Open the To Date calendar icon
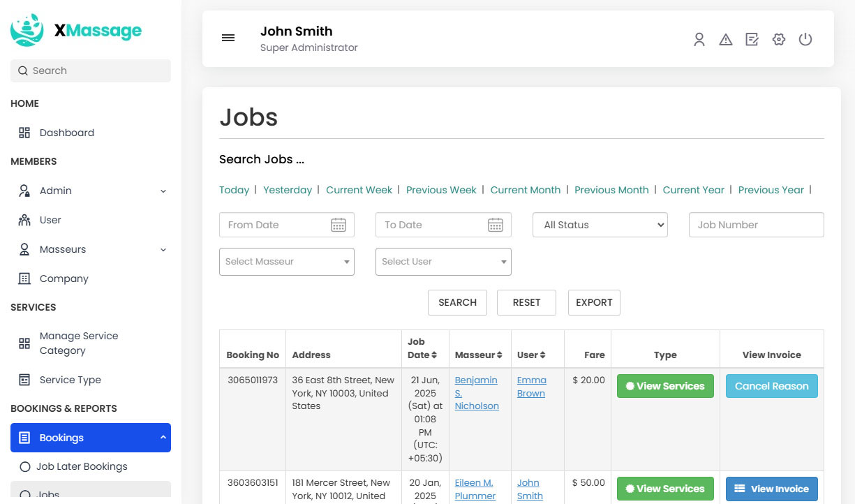855x504 pixels. click(495, 225)
